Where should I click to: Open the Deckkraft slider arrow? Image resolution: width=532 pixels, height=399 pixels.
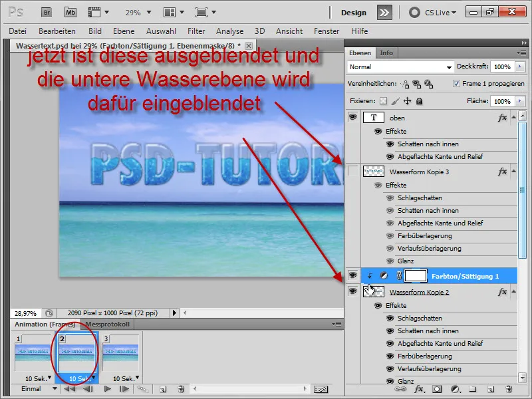pyautogui.click(x=519, y=66)
